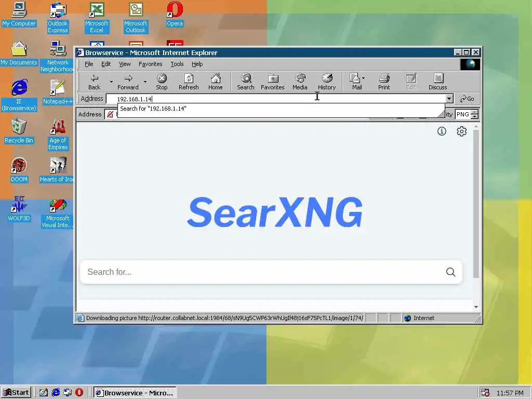532x399 pixels.
Task: Open the Media toolbar button
Action: [300, 82]
